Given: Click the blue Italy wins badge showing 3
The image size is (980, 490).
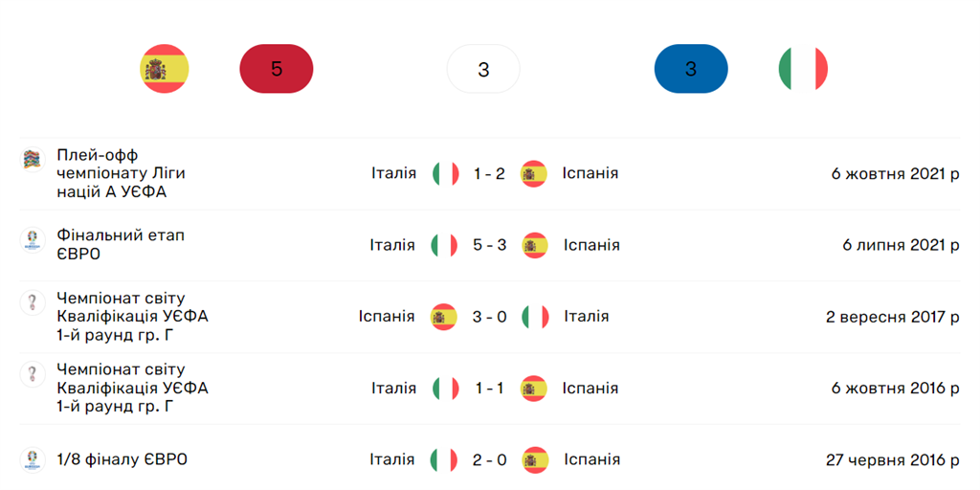Looking at the screenshot, I should point(691,69).
